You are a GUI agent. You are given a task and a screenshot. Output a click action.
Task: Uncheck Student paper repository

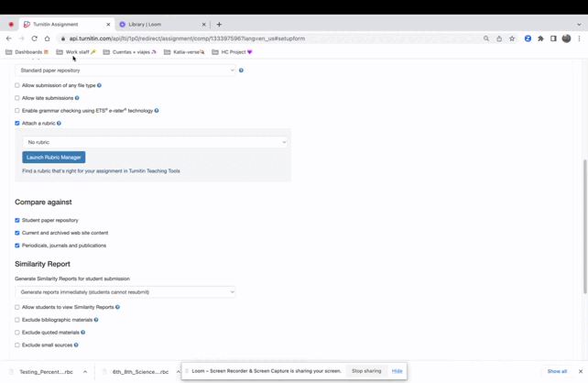pyautogui.click(x=17, y=220)
